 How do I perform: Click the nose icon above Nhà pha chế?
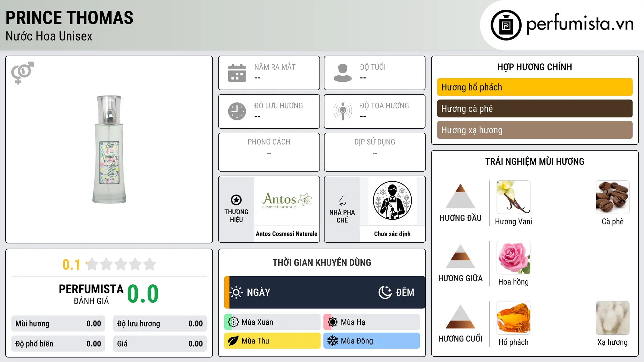342,200
